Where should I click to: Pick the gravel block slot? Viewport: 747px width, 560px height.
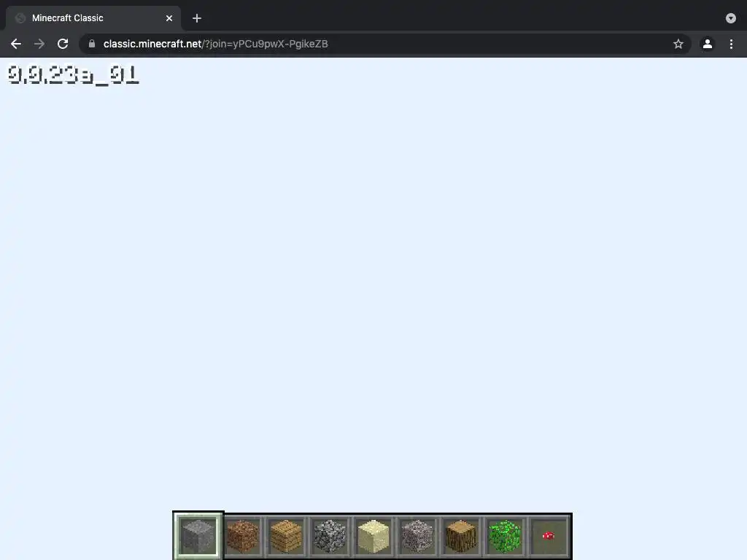[417, 536]
